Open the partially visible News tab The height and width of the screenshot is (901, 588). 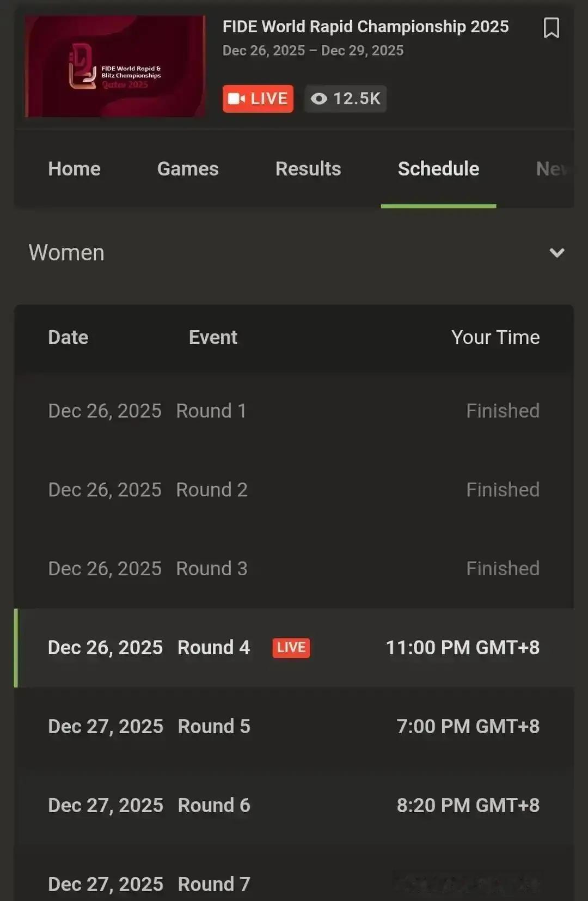click(551, 169)
